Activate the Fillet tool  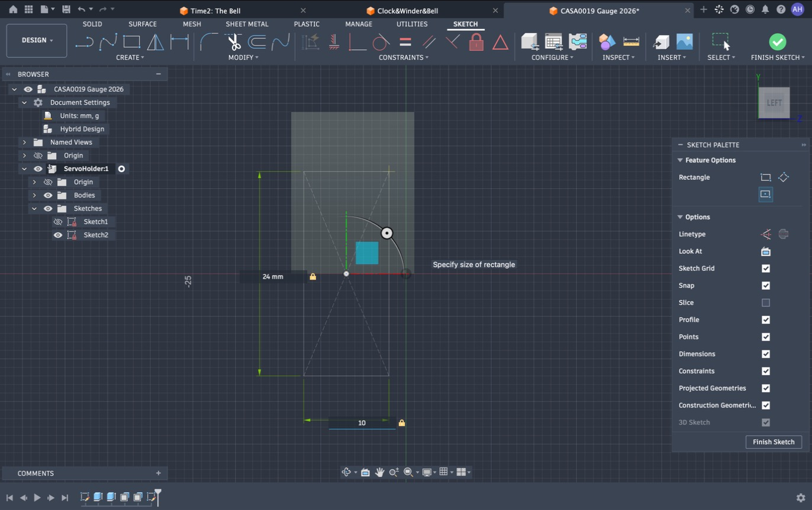coord(209,42)
